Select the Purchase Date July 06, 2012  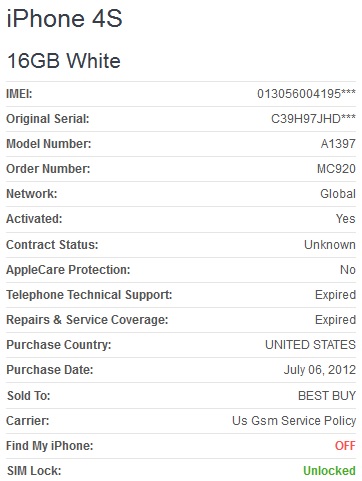click(319, 370)
